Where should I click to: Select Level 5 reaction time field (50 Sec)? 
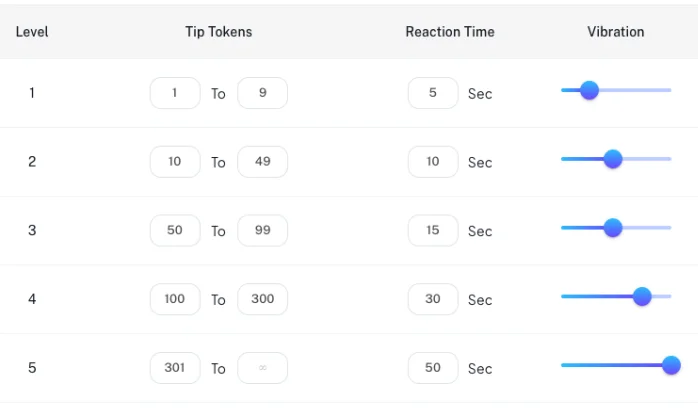(433, 368)
